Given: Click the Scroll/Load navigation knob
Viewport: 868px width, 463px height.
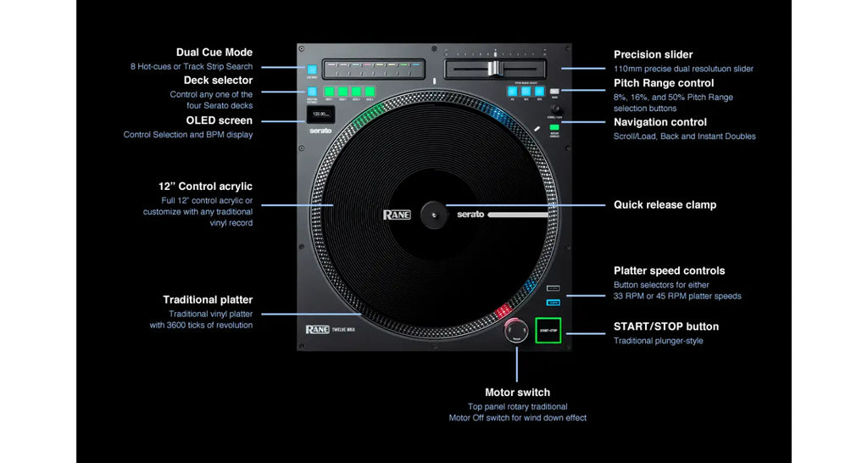Looking at the screenshot, I should [556, 109].
